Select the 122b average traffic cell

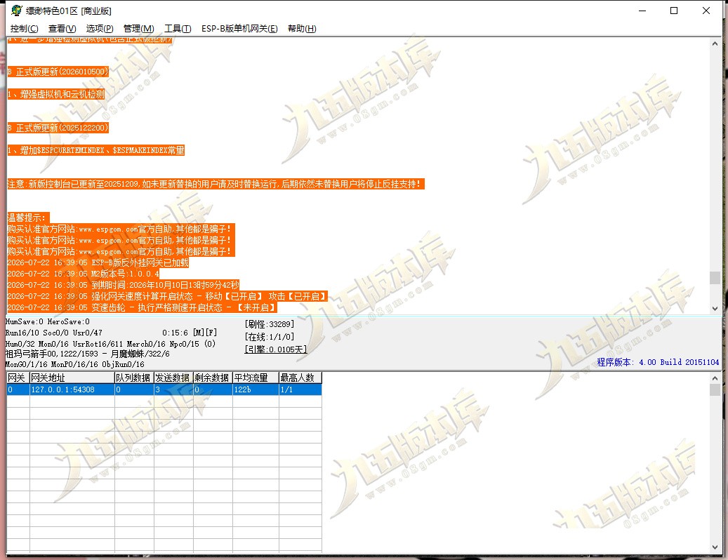click(256, 389)
